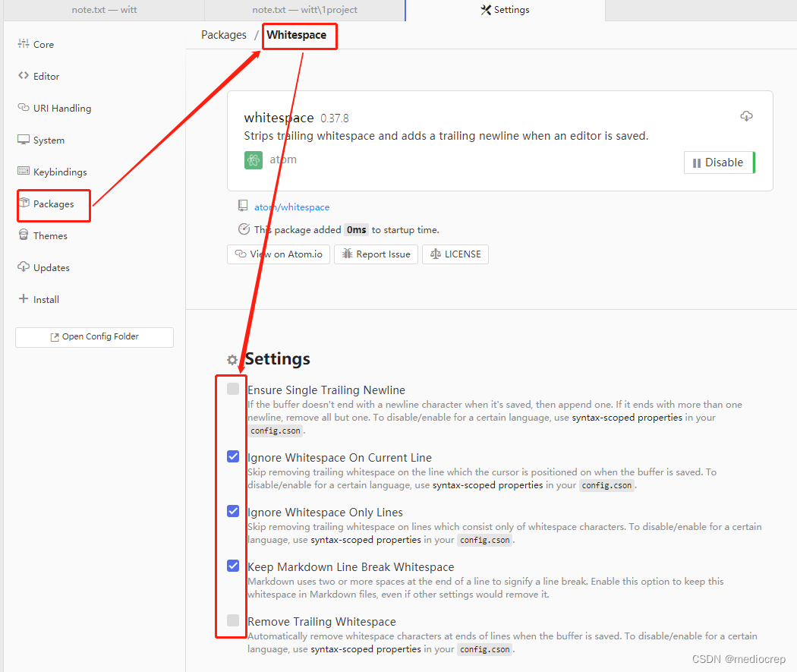Switch to the note.txt — witt tab
The width and height of the screenshot is (797, 672).
(x=104, y=10)
